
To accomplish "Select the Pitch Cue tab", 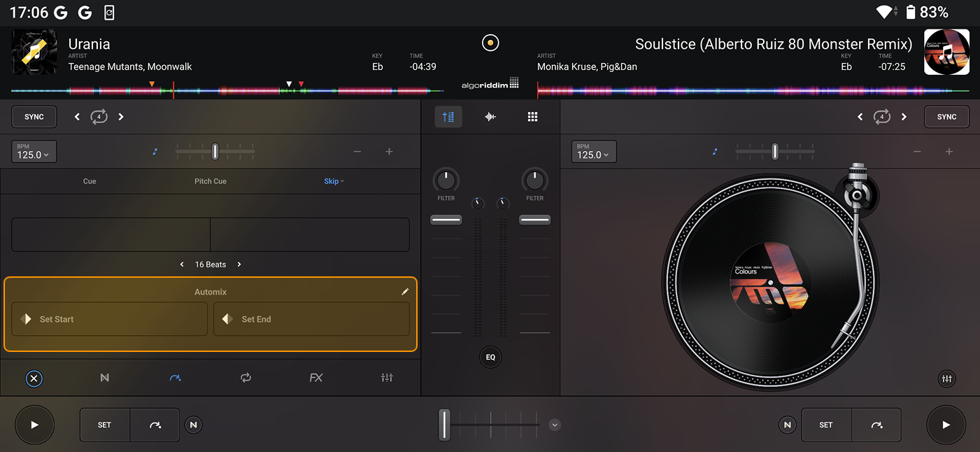I will (211, 181).
